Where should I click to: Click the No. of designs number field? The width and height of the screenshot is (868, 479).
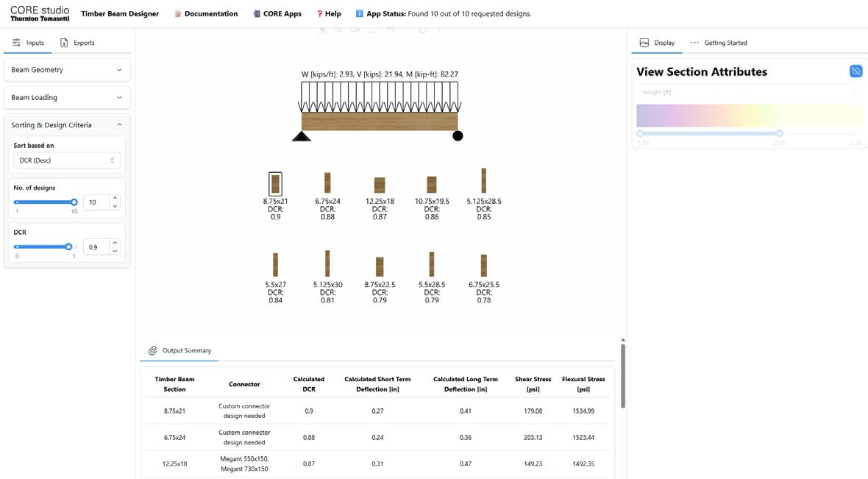(x=96, y=202)
